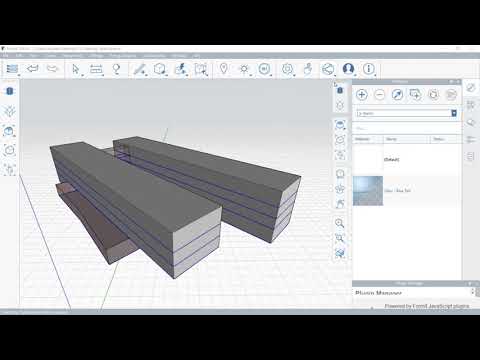This screenshot has width=480, height=360.
Task: Click the Material column header
Action: click(x=368, y=139)
